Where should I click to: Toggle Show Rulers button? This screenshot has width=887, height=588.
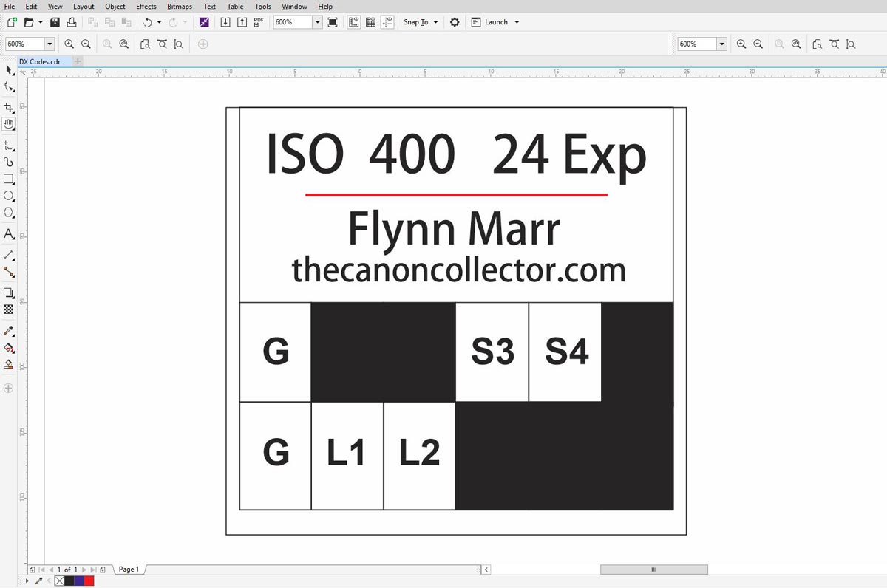(x=354, y=22)
